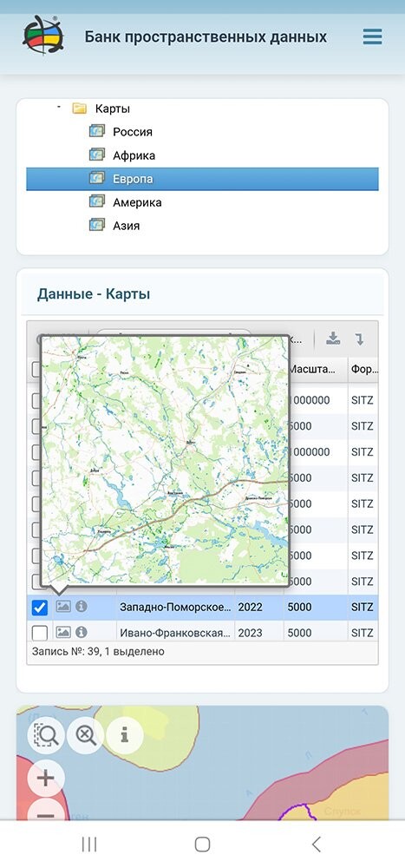405x868 pixels.
Task: Select Азия in the maps tree
Action: 126,226
